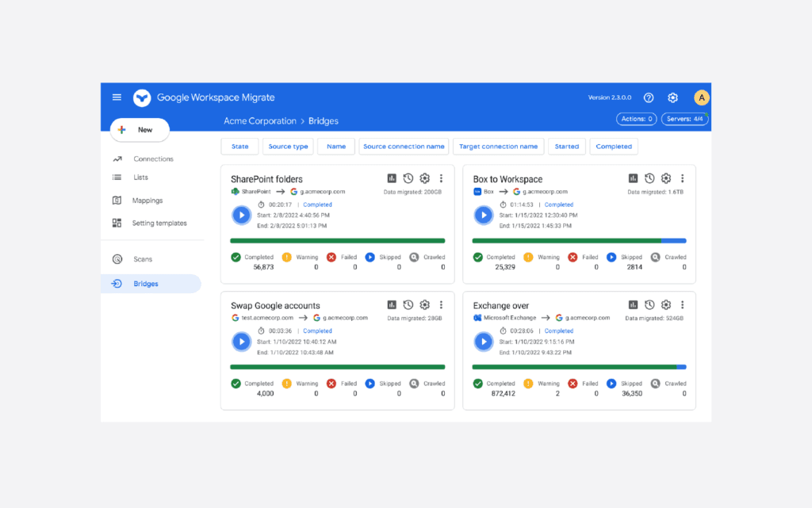
Task: Select Bridges in the sidebar
Action: coord(151,284)
